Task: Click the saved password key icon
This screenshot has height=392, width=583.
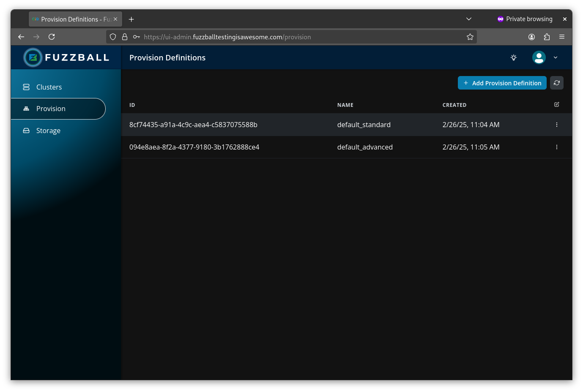Action: click(137, 37)
